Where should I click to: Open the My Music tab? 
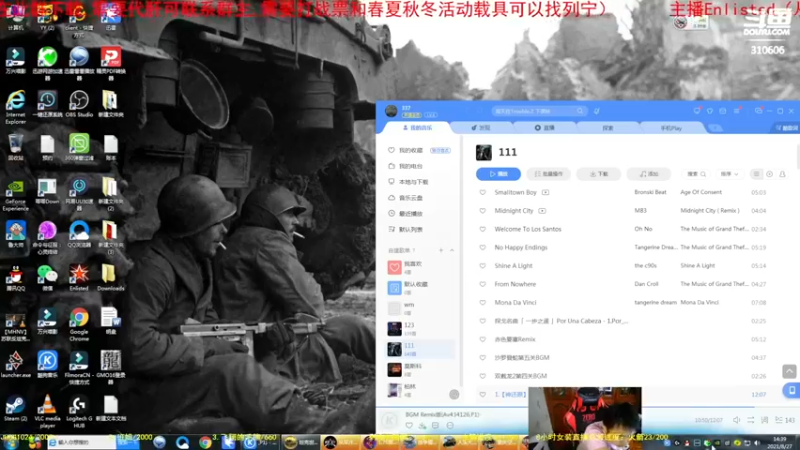(x=417, y=128)
